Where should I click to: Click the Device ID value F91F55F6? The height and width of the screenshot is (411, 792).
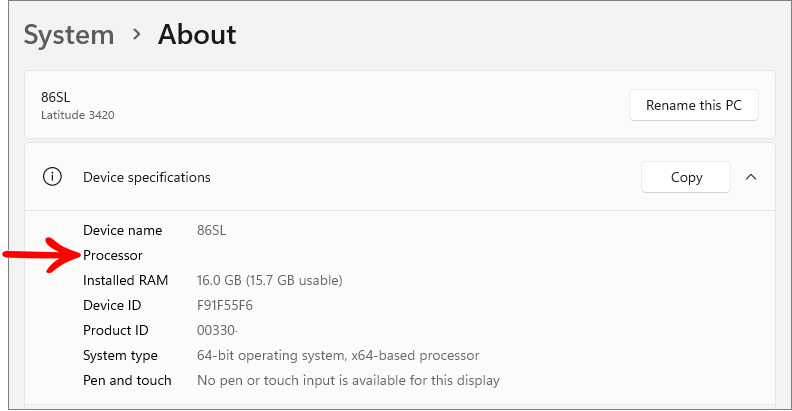tap(225, 305)
